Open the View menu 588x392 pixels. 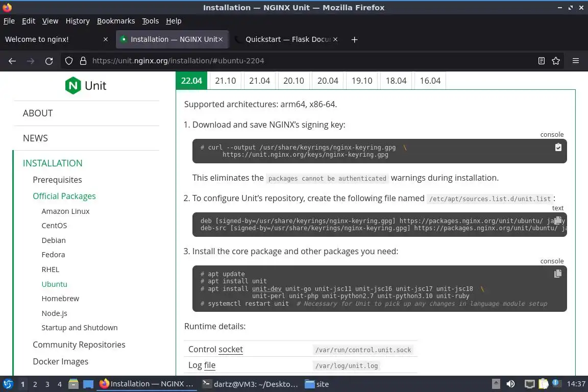(x=50, y=21)
